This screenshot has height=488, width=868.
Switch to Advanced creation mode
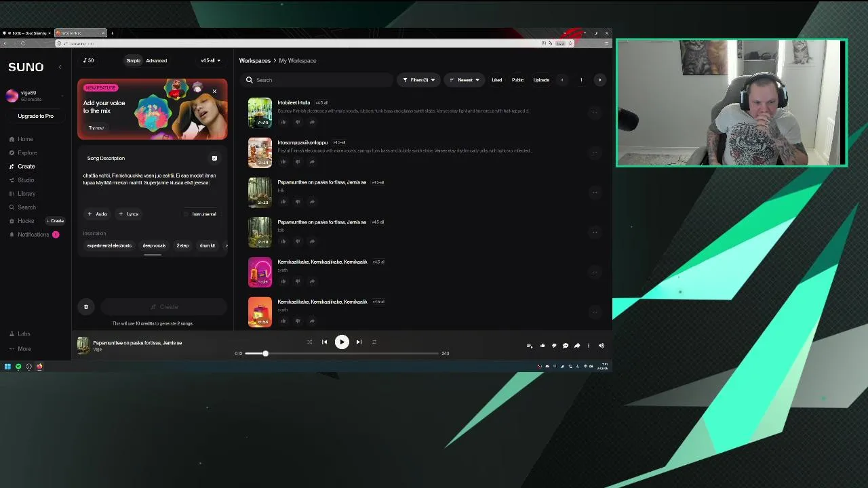pos(156,60)
